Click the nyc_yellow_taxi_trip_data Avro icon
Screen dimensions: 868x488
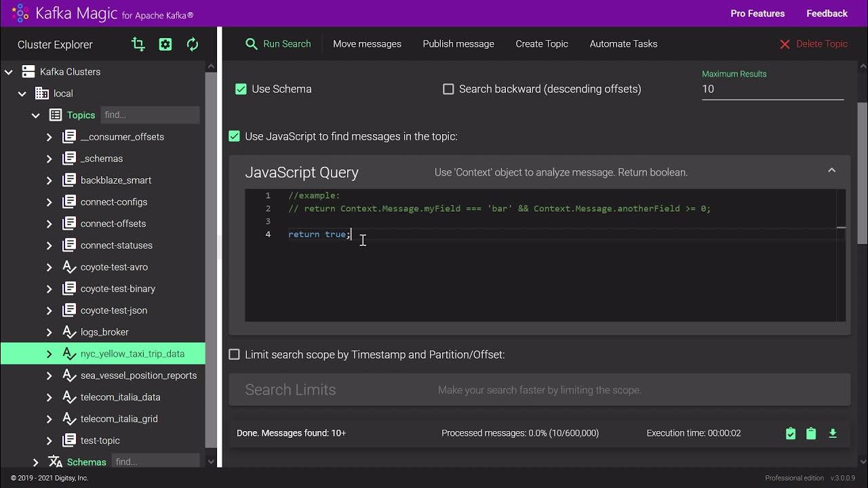click(x=69, y=354)
